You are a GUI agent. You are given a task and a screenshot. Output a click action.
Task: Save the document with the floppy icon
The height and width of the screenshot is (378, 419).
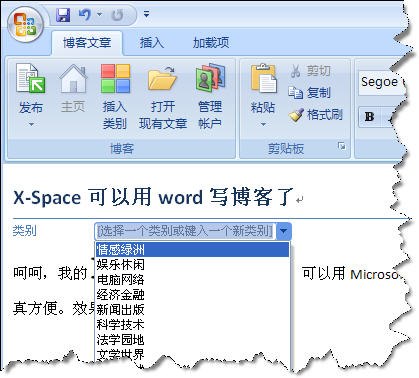[x=63, y=15]
